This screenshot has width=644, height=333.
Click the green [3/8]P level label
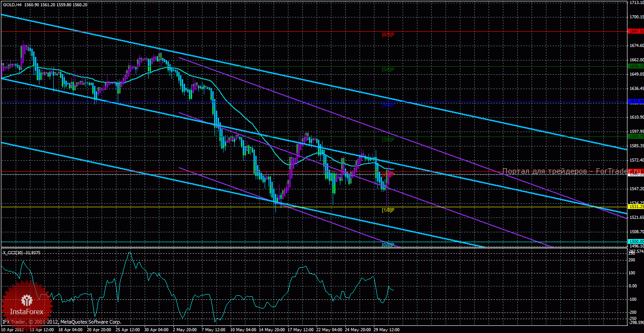pyautogui.click(x=388, y=140)
